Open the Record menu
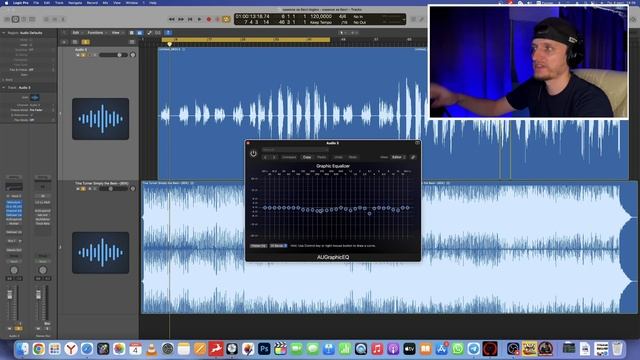The height and width of the screenshot is (360, 640). click(x=92, y=2)
